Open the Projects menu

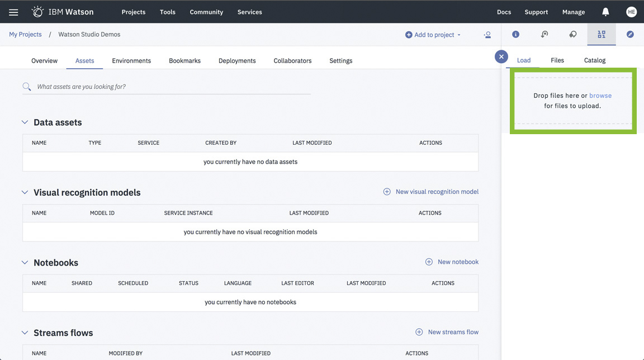tap(134, 12)
